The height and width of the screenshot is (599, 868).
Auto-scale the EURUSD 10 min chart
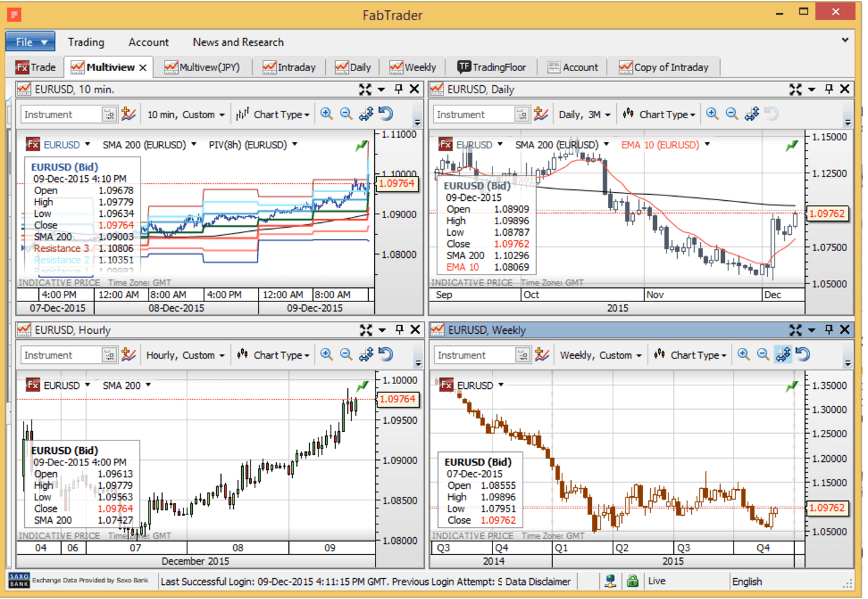(365, 113)
